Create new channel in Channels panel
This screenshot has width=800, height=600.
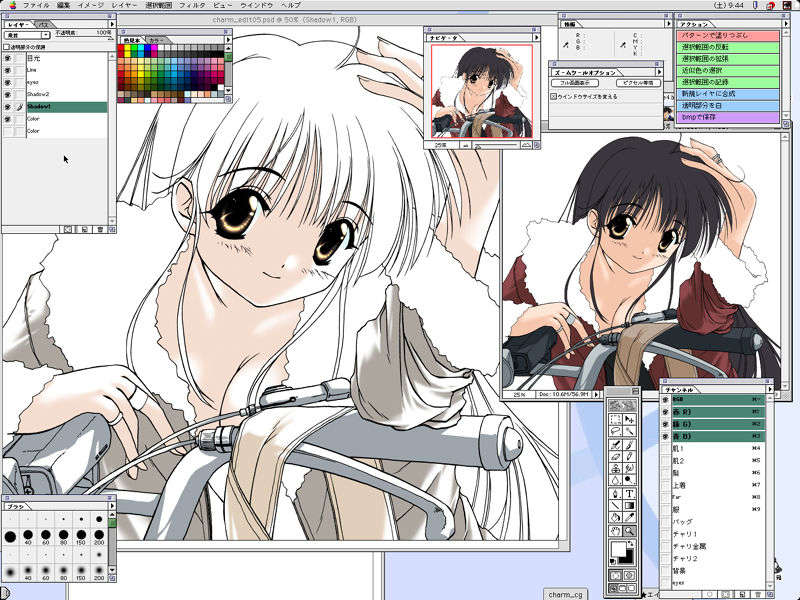(x=742, y=595)
